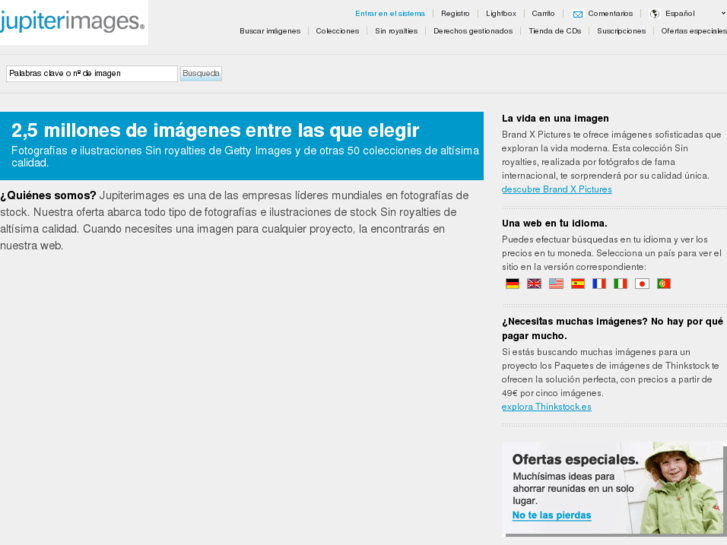Select the German flag

512,283
